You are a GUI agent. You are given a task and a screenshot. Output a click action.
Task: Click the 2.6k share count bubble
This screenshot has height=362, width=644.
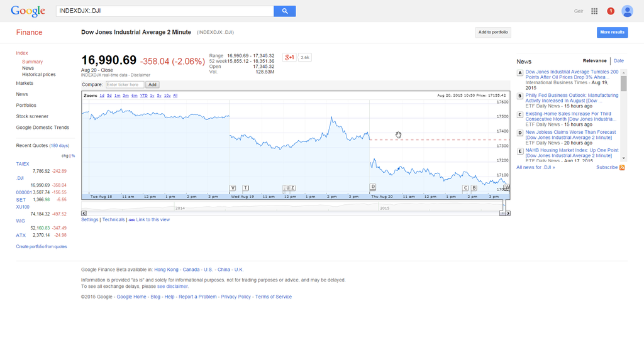pos(305,57)
